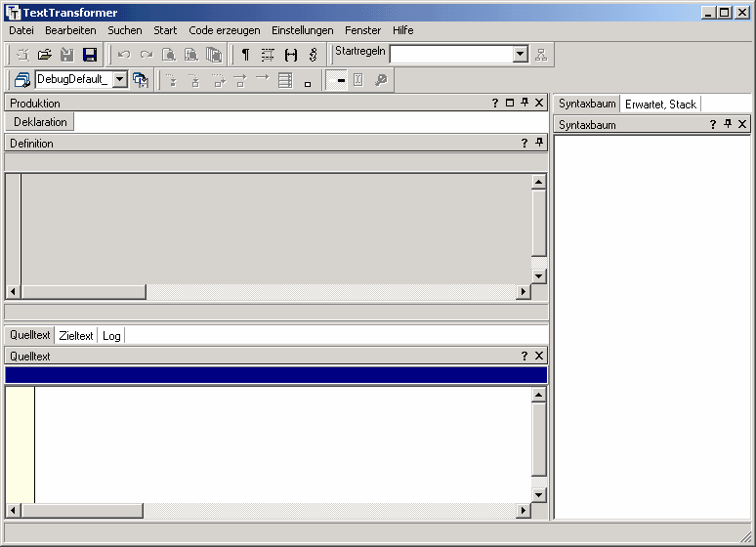Click the step-over dotted arrow icon
This screenshot has height=547, width=756.
pos(218,80)
